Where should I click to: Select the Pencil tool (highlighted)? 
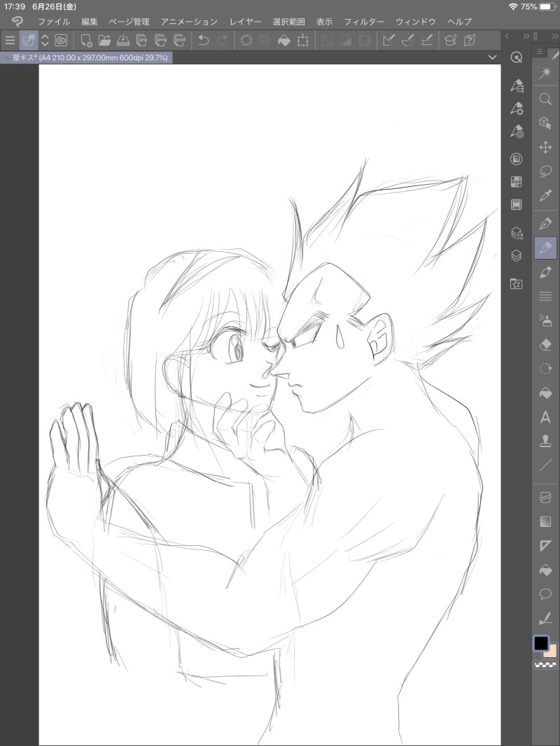point(545,248)
